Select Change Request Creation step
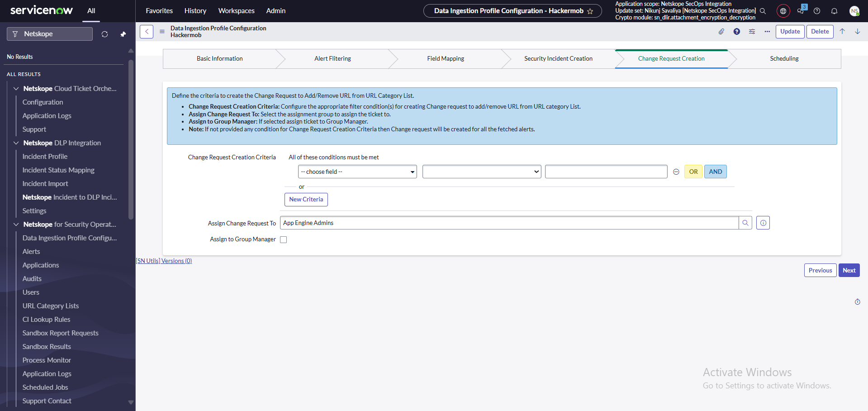 672,59
